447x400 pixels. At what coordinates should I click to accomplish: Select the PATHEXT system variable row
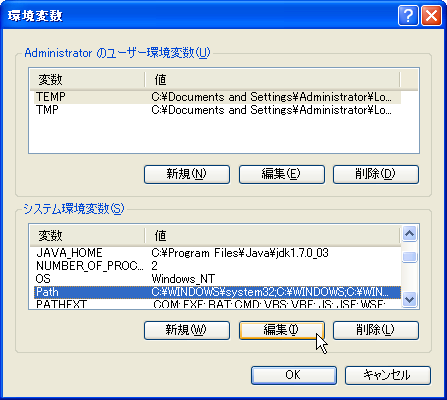[218, 304]
